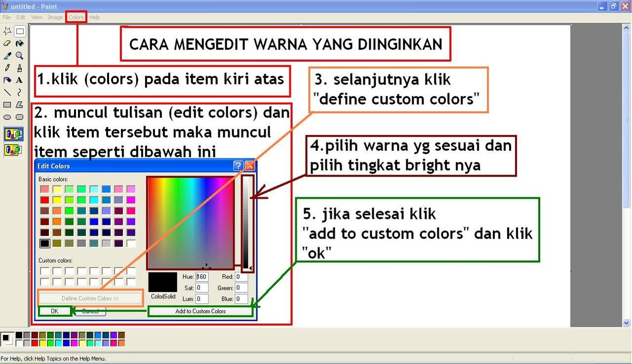The height and width of the screenshot is (364, 632).
Task: Choose magenta in the palette
Action: tap(74, 343)
